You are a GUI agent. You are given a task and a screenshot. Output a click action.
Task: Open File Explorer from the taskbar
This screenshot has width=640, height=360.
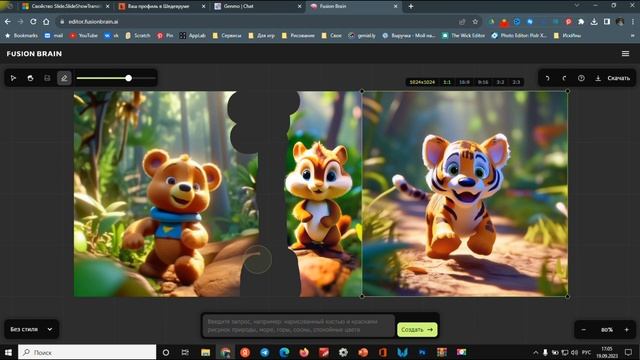[x=205, y=352]
